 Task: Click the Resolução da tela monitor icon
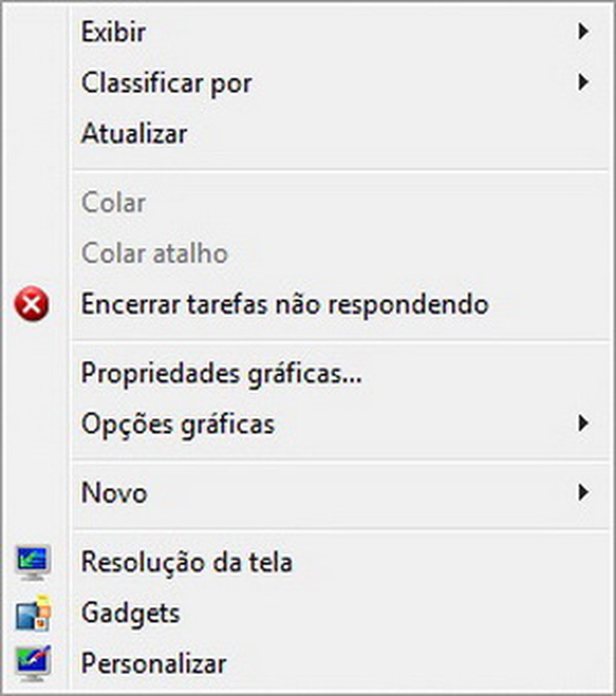pos(33,563)
